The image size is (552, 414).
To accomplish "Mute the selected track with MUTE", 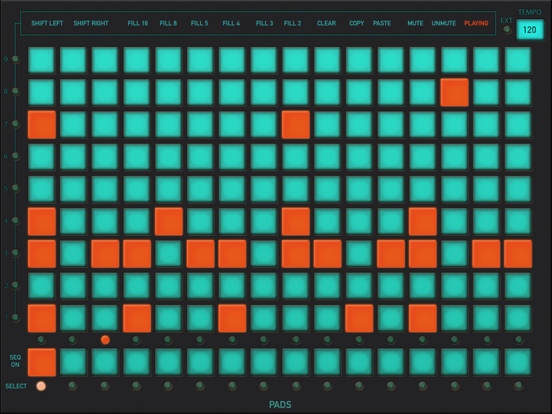I will (415, 23).
